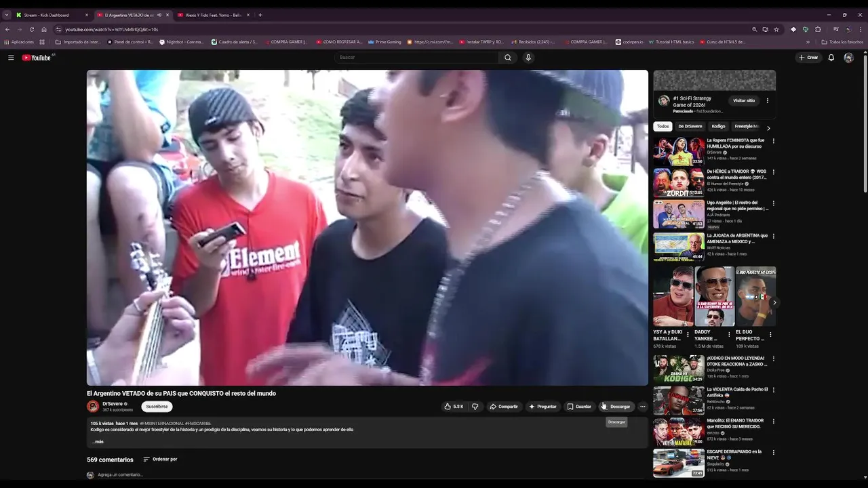868x488 pixels.
Task: Open options for Manolito: El ENANO TRAIDOR video
Action: [774, 421]
